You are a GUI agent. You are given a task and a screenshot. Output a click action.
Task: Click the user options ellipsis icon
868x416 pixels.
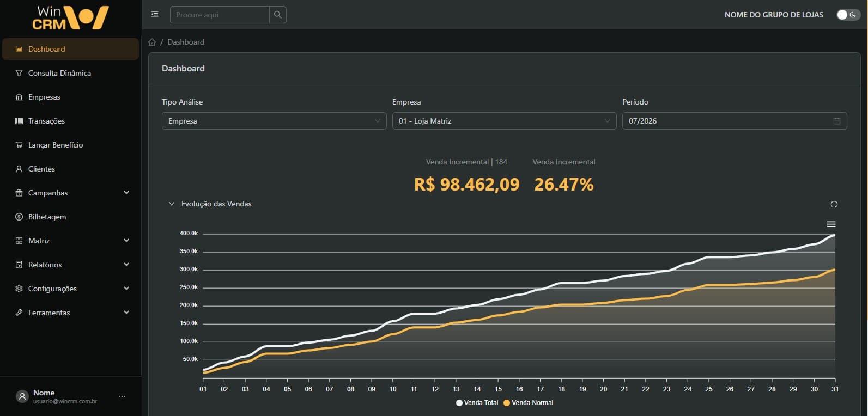tap(122, 396)
